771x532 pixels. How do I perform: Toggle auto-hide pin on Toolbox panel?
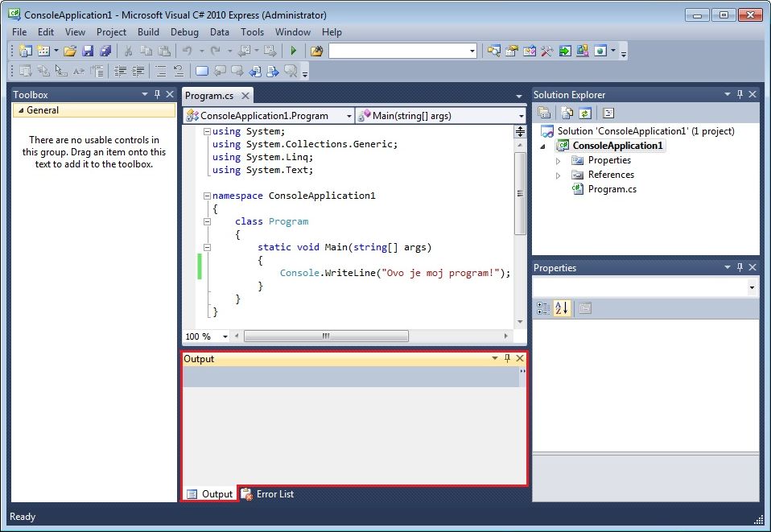point(158,94)
